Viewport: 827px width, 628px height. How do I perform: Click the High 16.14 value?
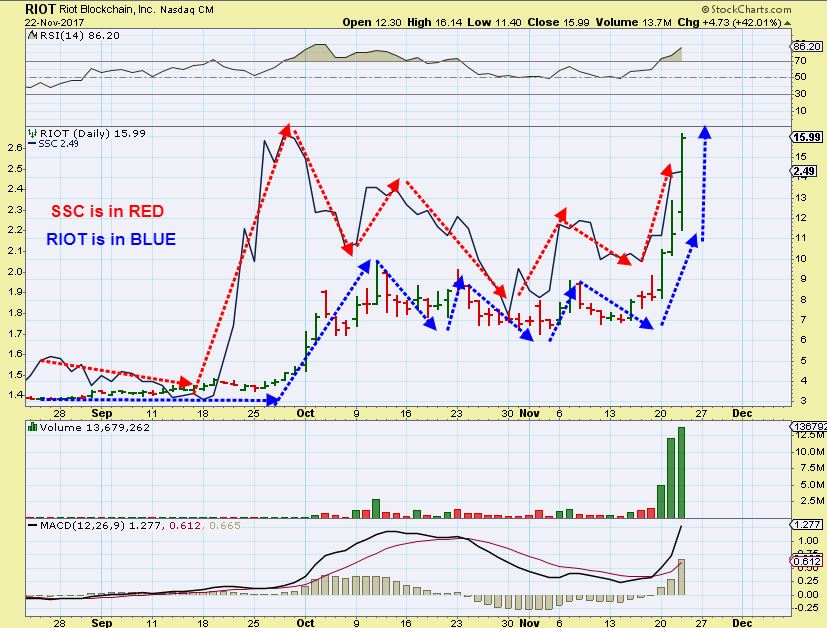435,23
